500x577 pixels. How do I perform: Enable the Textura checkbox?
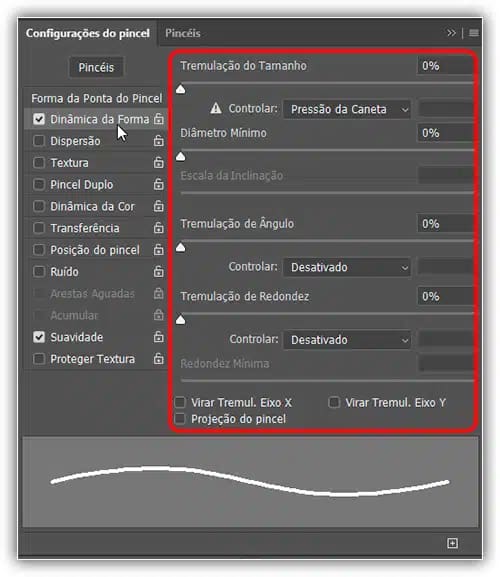[39, 162]
